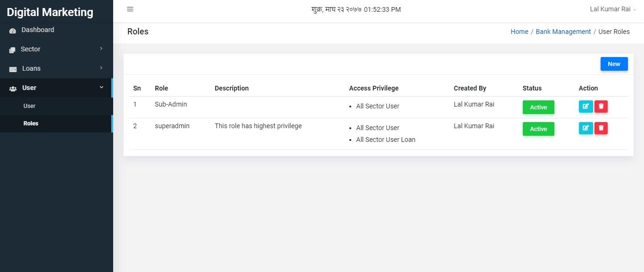
Task: Click the superadmin role name cell
Action: [172, 126]
